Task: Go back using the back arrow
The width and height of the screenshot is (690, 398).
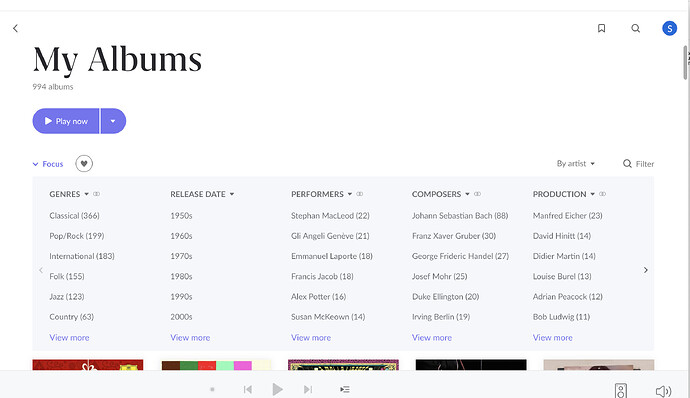Action: 15,29
